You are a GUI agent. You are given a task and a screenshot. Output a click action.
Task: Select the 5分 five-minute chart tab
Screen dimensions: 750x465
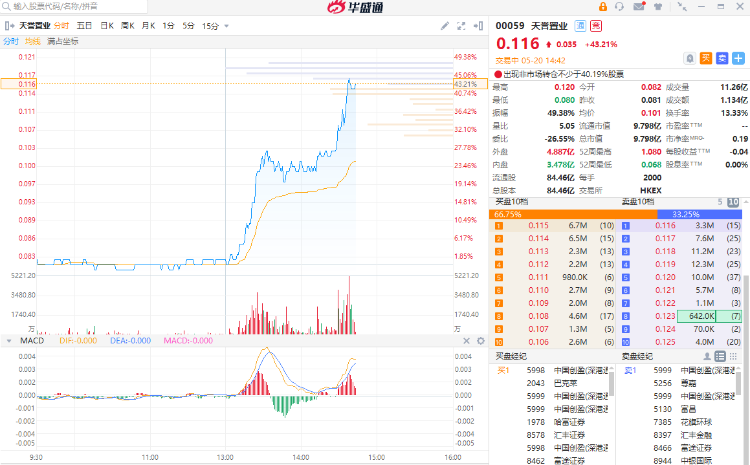188,26
